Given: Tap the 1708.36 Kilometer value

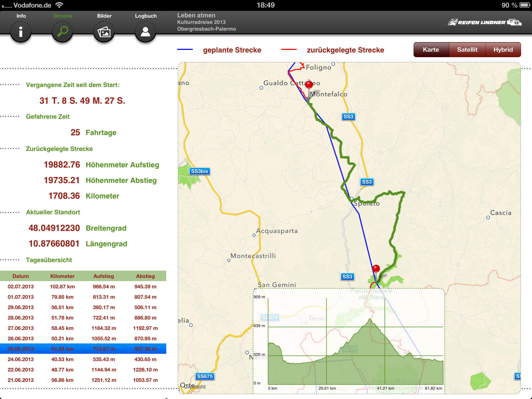Looking at the screenshot, I should 64,196.
